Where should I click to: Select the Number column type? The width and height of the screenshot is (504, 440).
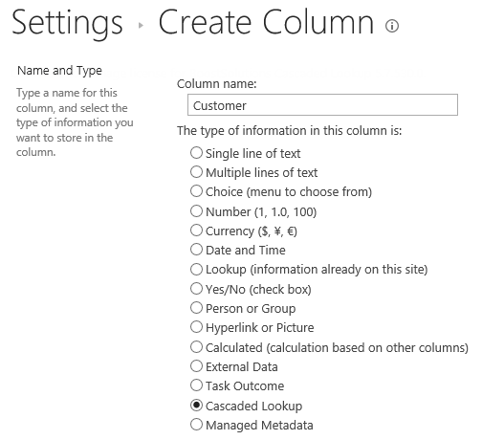(x=196, y=211)
